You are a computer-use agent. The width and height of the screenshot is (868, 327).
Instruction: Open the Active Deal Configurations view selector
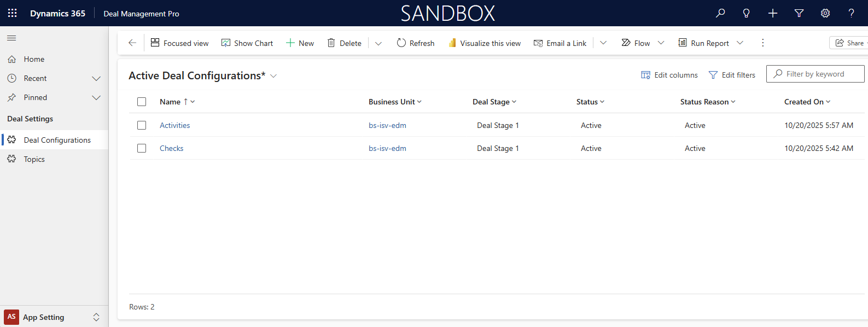(x=273, y=76)
